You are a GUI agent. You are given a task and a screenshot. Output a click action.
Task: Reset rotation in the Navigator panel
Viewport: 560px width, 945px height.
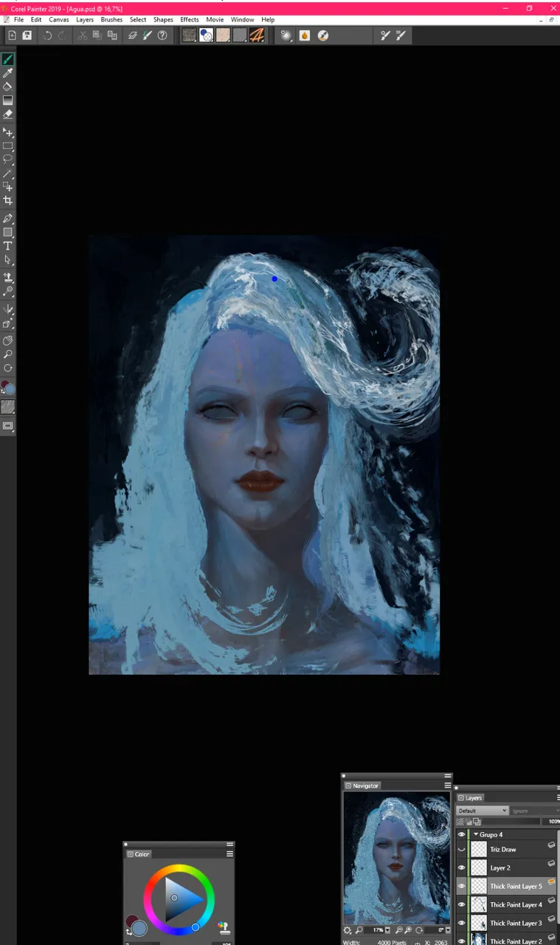pos(419,930)
